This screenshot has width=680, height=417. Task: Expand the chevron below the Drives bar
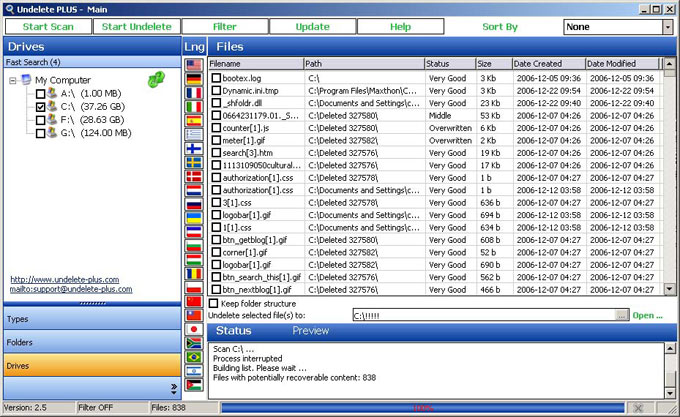pyautogui.click(x=173, y=388)
